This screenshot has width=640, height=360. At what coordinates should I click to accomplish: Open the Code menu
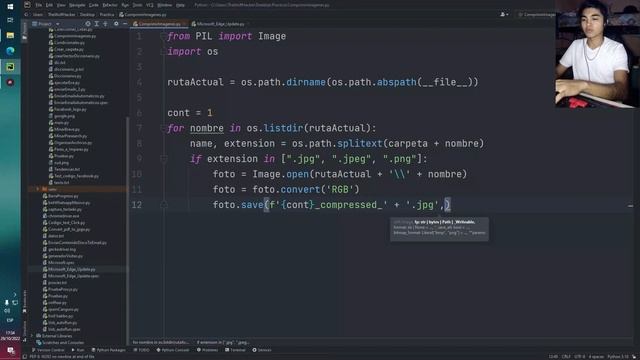coord(93,5)
